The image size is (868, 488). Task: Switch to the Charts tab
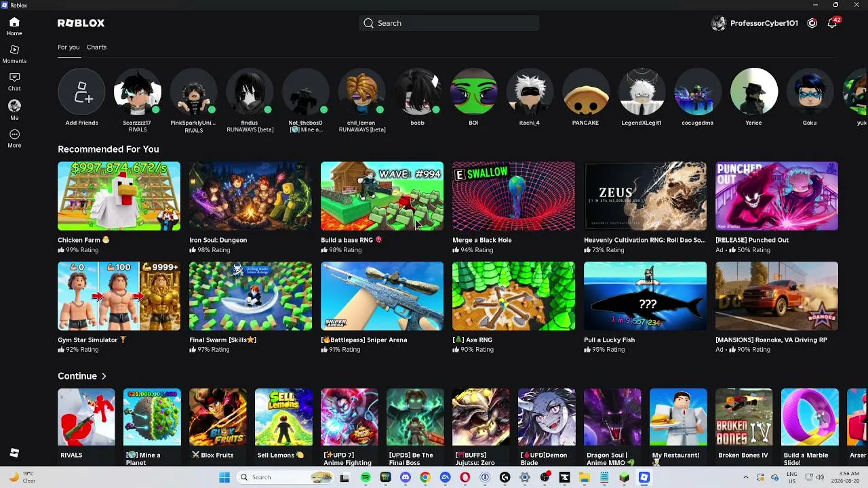tap(96, 47)
